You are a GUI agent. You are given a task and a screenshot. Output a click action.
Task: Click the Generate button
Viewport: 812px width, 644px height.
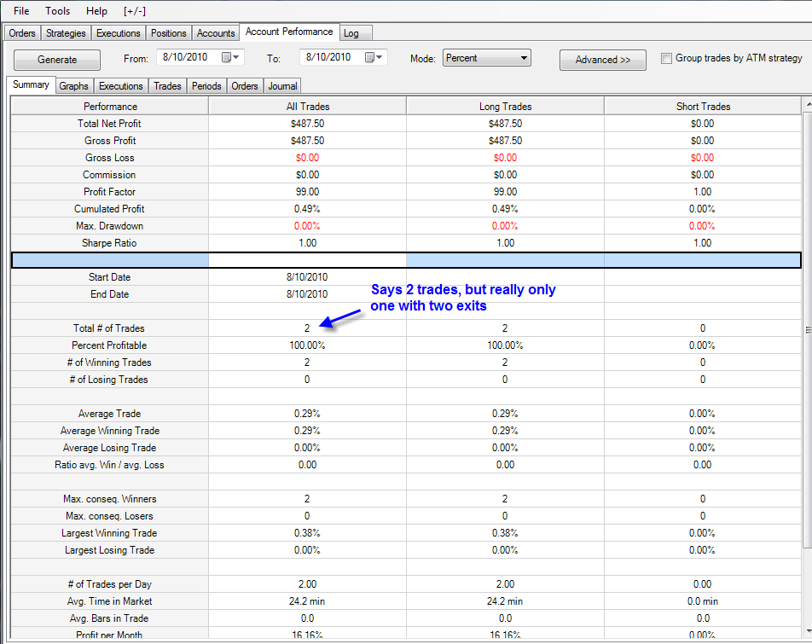[x=57, y=60]
